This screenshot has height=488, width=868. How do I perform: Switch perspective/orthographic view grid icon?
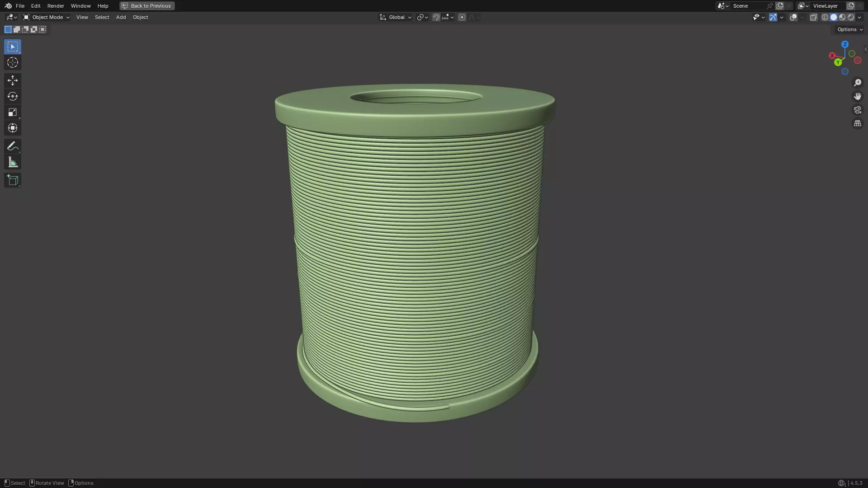click(x=858, y=123)
